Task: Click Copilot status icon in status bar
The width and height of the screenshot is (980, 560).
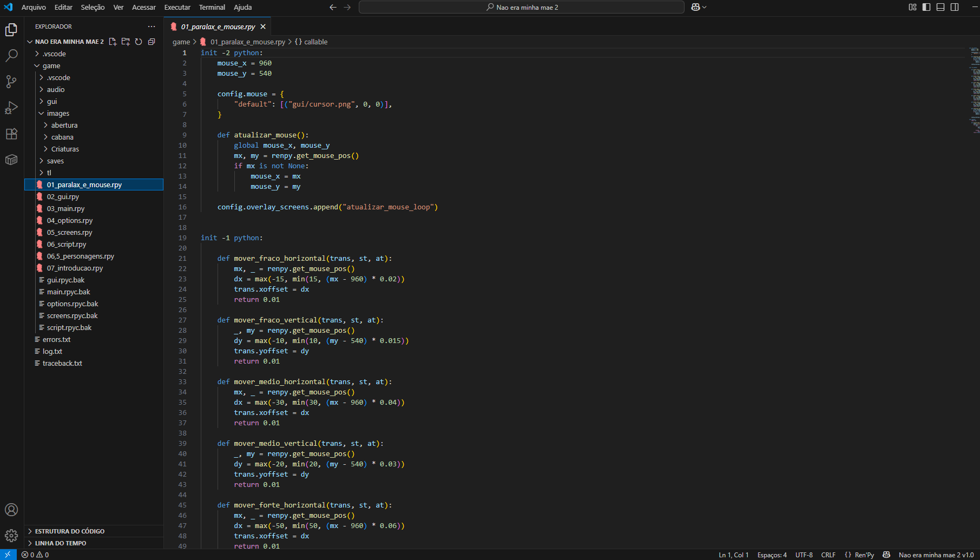Action: [x=886, y=555]
